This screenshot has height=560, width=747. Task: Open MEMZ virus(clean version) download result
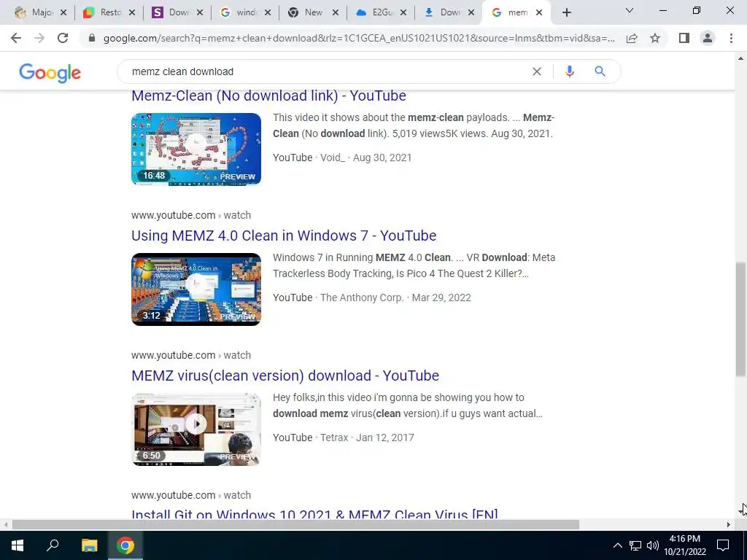click(x=285, y=376)
